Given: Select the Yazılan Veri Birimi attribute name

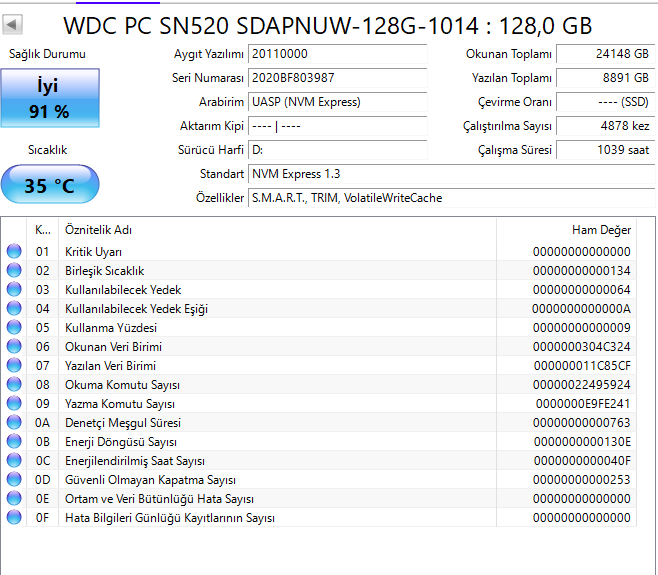Looking at the screenshot, I should click(110, 366).
